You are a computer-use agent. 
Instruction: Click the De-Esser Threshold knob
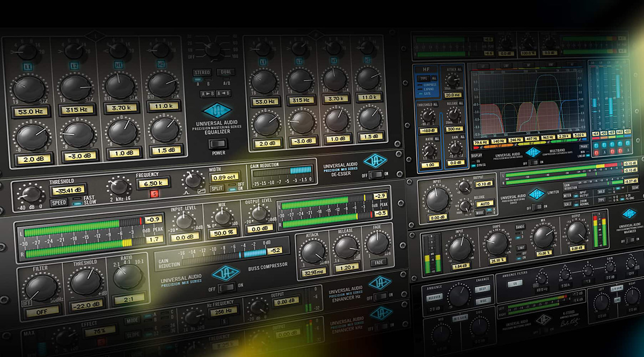[x=32, y=193]
